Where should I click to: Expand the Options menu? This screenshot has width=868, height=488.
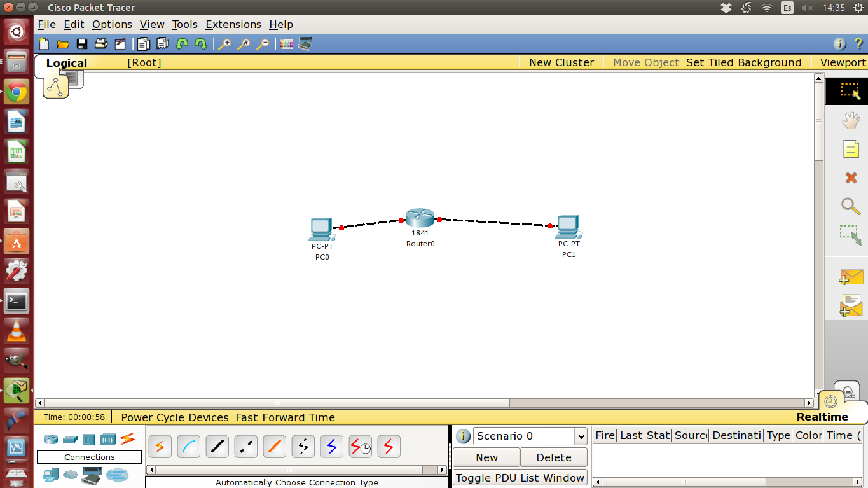click(112, 24)
